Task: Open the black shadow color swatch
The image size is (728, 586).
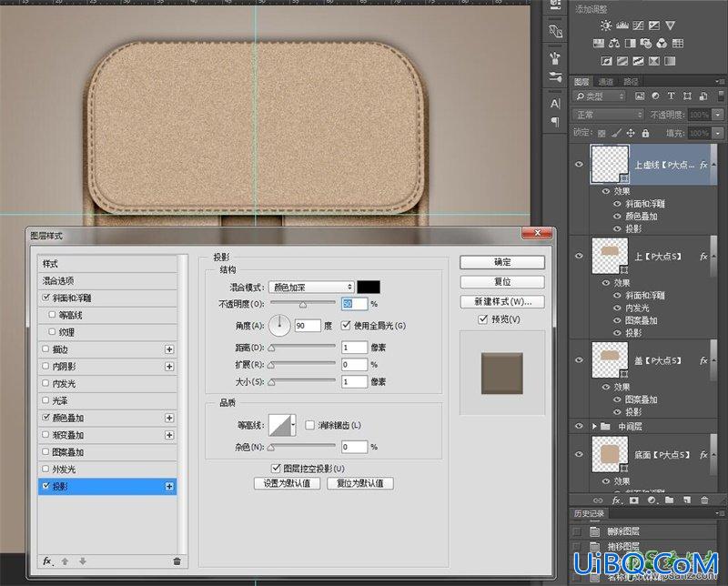Action: (369, 288)
